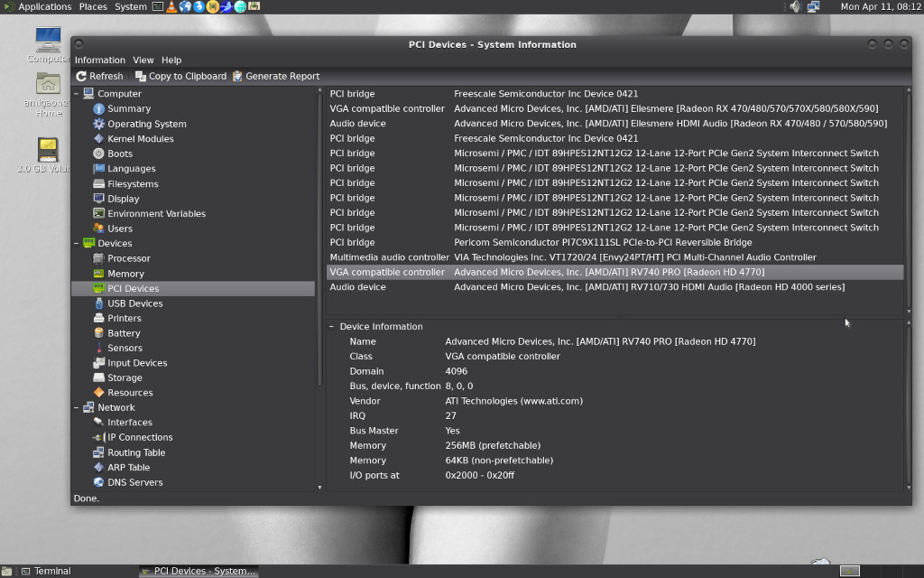Open the System menu in top panel
This screenshot has height=578, width=924.
tap(130, 6)
